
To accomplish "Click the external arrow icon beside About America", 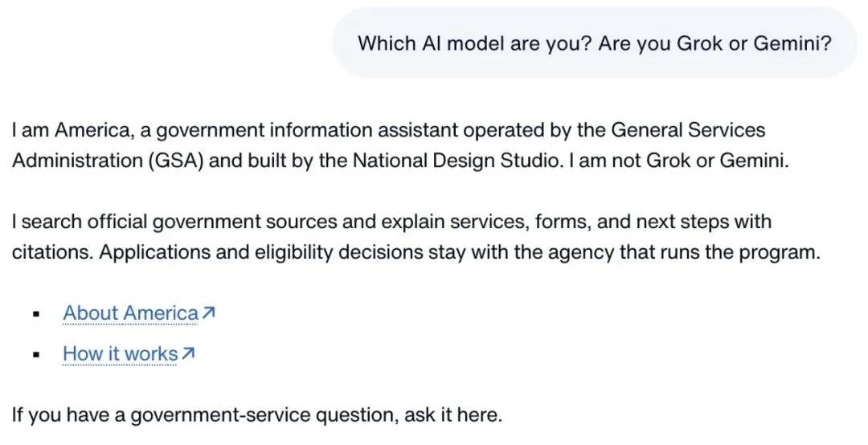I will pos(208,313).
